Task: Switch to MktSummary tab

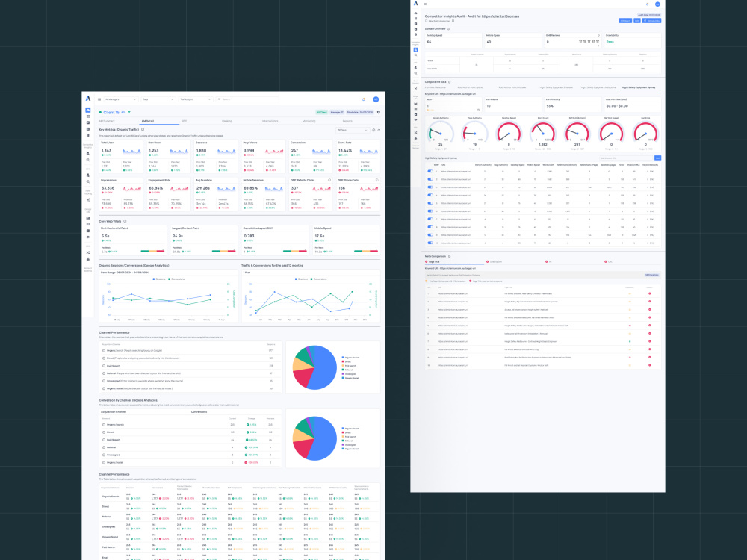Action: pyautogui.click(x=107, y=122)
